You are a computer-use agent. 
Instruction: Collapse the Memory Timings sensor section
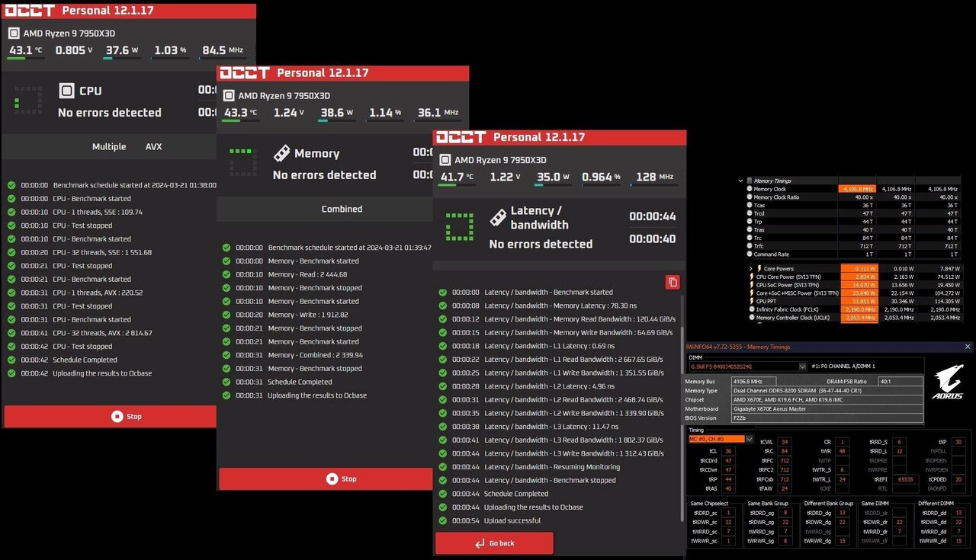(x=740, y=181)
